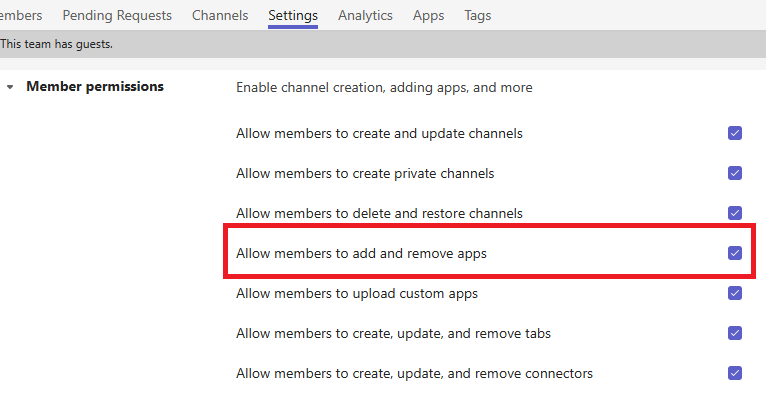Viewport: 766px width, 416px height.
Task: Click 'Allow members to add and remove apps' label
Action: pos(361,253)
